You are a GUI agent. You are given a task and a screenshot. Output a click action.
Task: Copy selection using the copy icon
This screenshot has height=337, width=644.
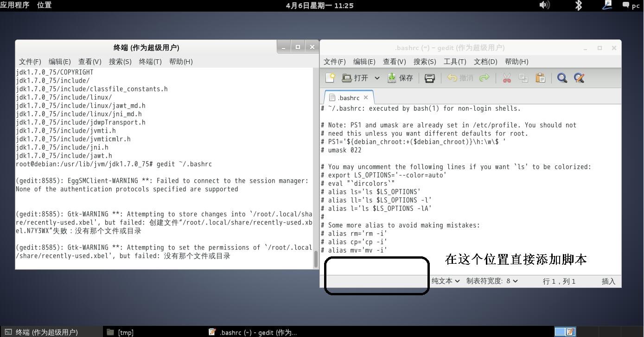pos(523,78)
